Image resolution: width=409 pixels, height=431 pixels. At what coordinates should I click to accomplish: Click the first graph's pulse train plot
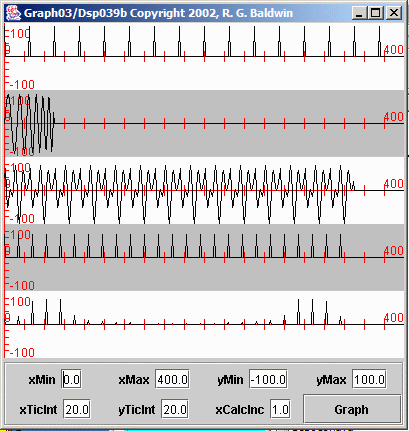click(204, 42)
